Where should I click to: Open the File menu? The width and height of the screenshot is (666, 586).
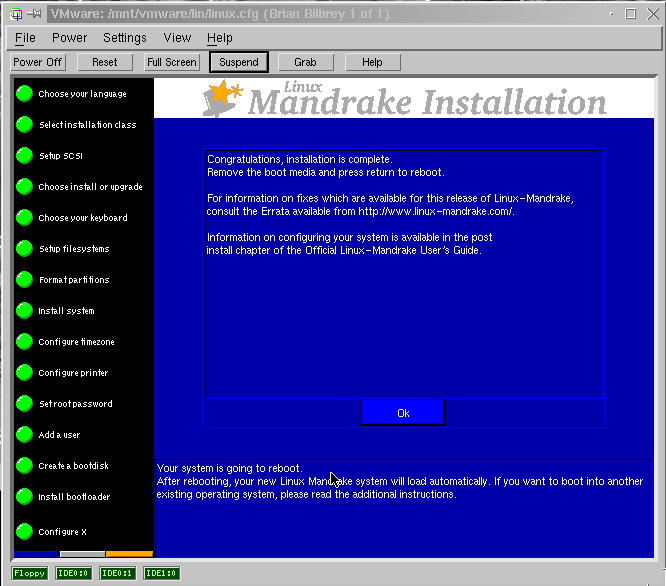(x=25, y=38)
